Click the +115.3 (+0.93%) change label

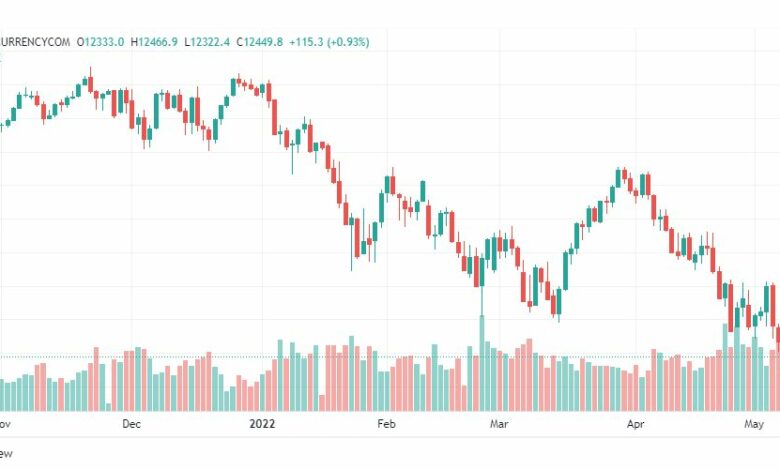[x=329, y=42]
